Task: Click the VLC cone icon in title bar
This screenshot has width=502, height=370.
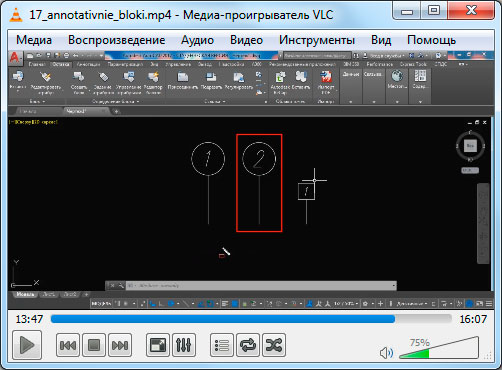Action: (15, 15)
